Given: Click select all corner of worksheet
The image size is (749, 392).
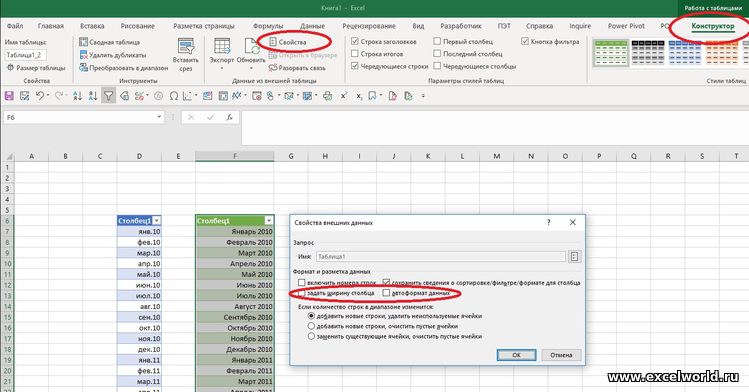Looking at the screenshot, I should pyautogui.click(x=8, y=156).
